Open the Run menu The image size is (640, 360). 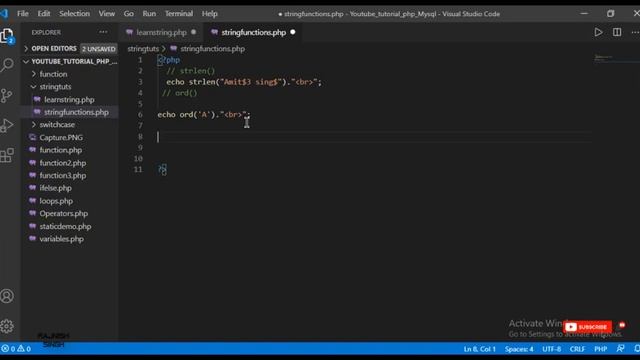click(x=149, y=13)
